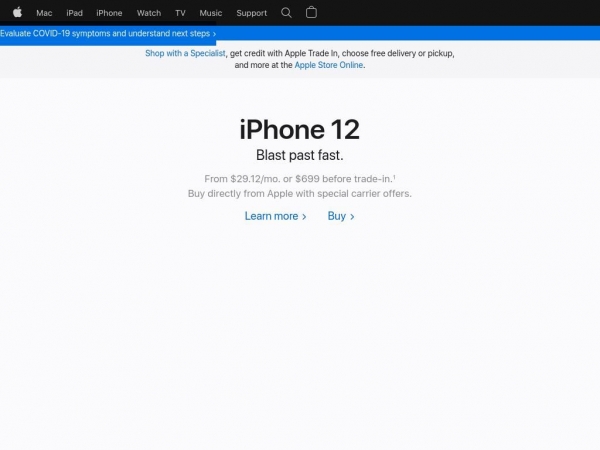The height and width of the screenshot is (450, 600).
Task: Open the Mac menu item
Action: [44, 13]
